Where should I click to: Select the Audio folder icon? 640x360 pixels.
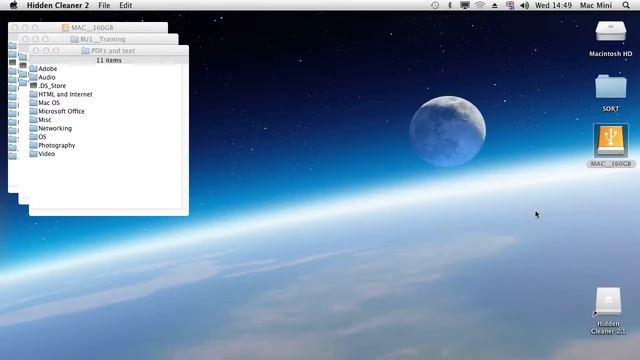coord(33,77)
